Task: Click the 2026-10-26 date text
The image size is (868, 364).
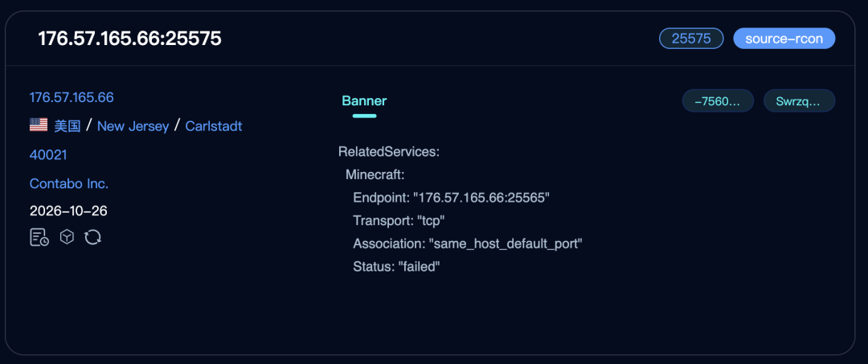Action: pyautogui.click(x=68, y=211)
